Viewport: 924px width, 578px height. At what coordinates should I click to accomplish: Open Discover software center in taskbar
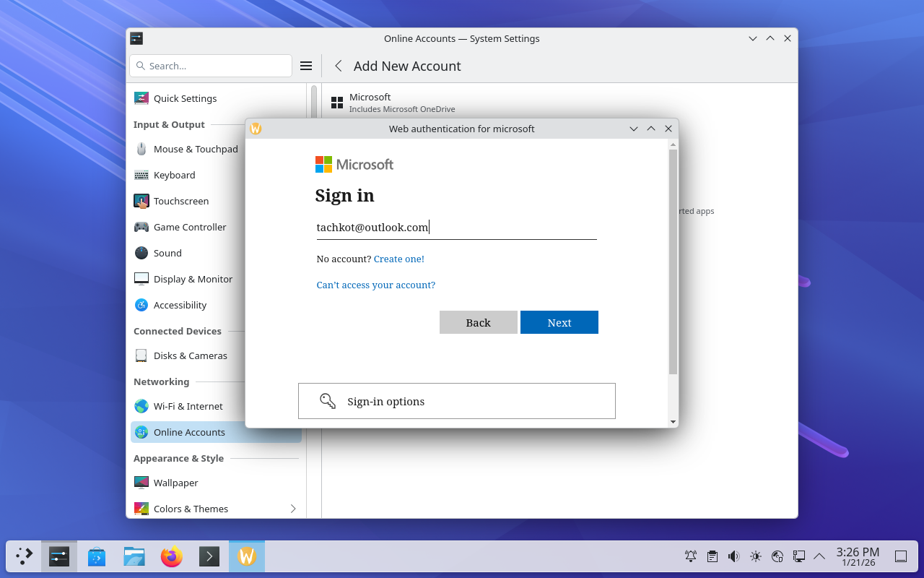tap(97, 556)
